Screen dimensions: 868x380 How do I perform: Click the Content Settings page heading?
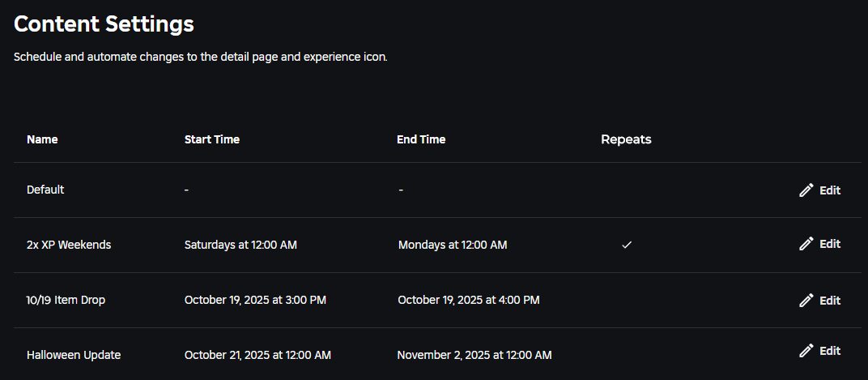(x=104, y=23)
